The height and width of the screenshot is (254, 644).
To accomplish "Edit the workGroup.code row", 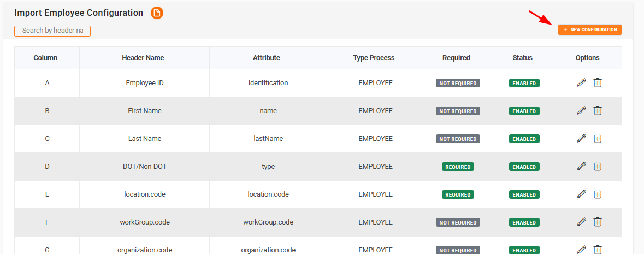I will pyautogui.click(x=581, y=222).
